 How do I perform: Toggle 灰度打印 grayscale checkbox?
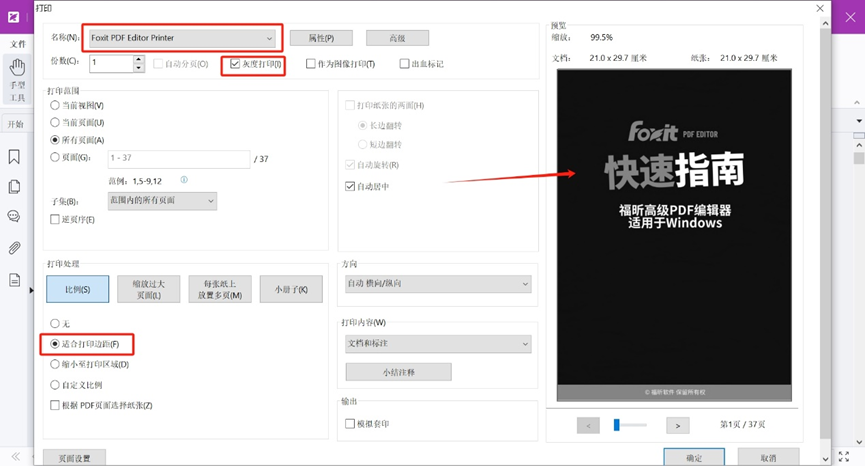pos(235,64)
